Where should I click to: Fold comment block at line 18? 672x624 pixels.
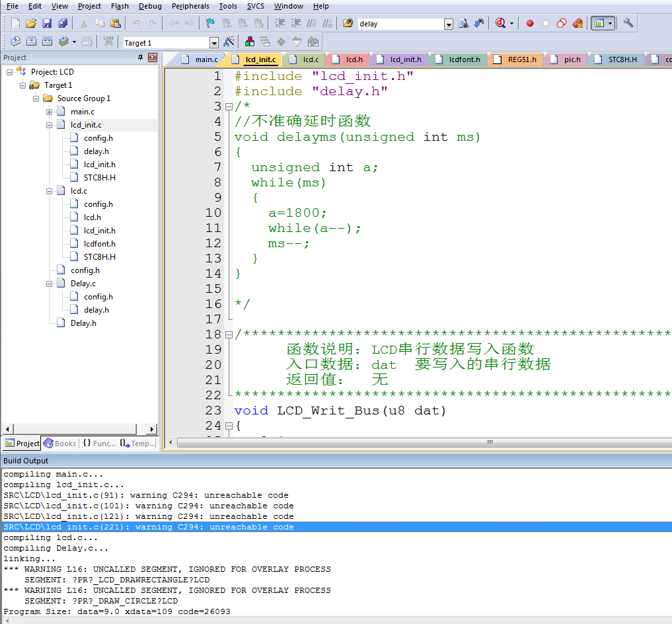tap(229, 334)
